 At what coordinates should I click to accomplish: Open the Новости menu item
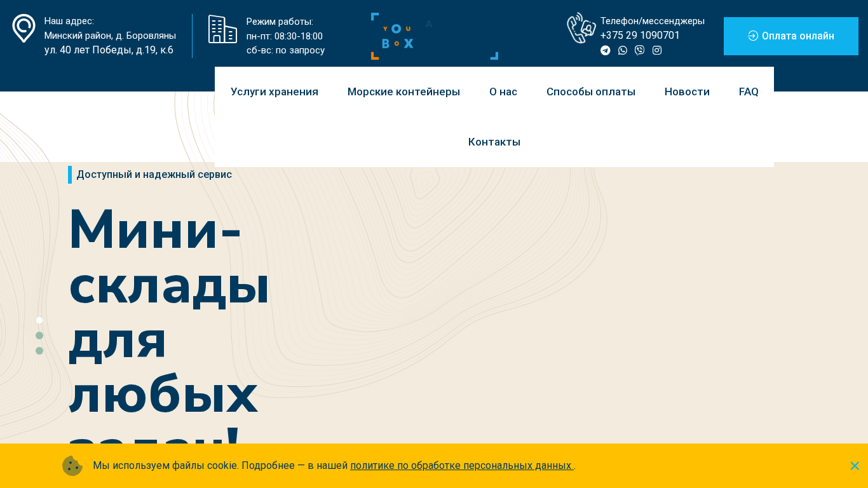687,91
